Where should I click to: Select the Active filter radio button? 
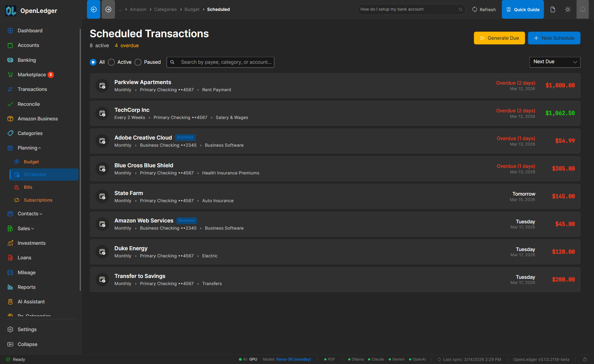[x=111, y=62]
